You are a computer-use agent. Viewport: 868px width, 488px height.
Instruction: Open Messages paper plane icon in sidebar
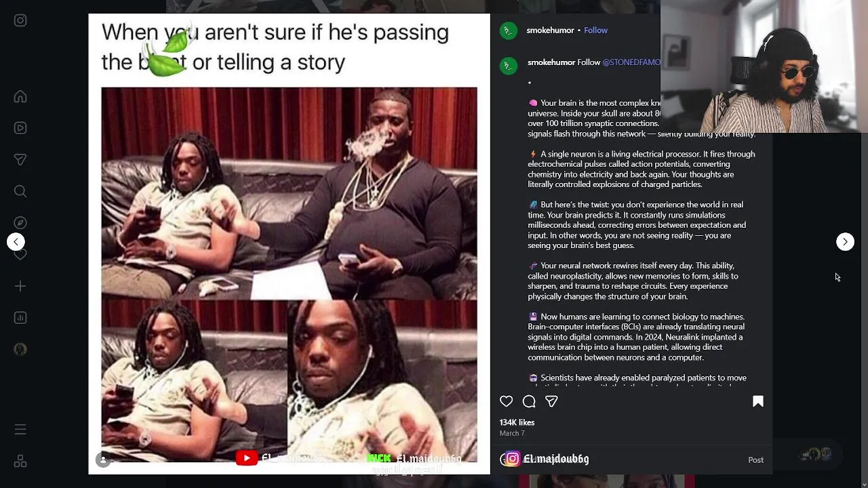20,160
